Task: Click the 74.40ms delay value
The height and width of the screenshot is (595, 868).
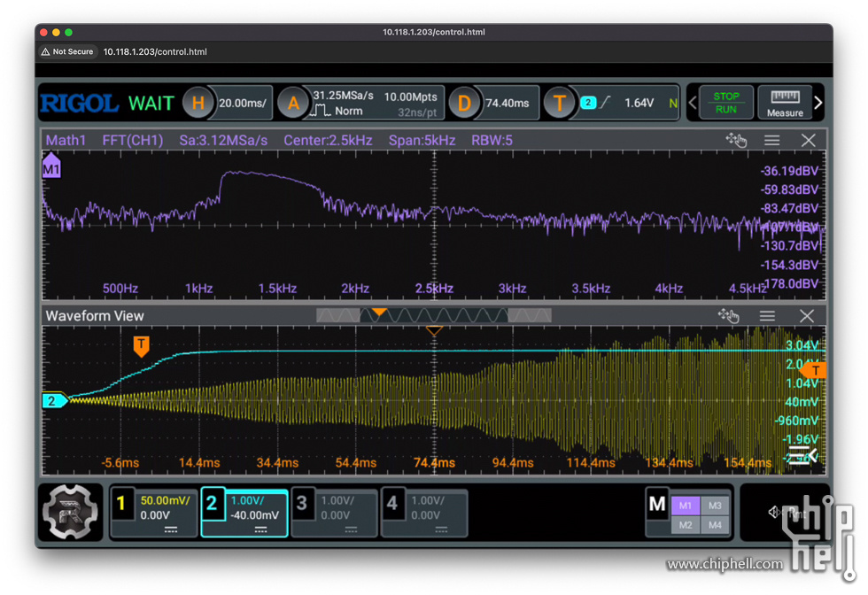Action: [x=507, y=103]
